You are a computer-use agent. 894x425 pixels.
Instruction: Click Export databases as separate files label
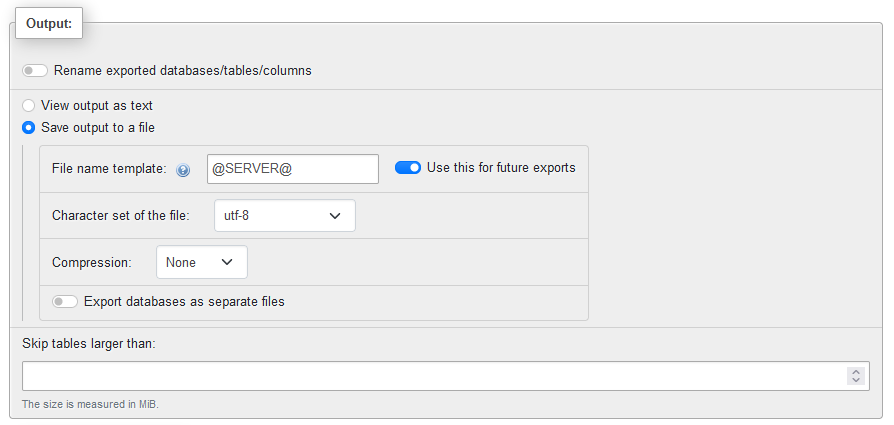(x=184, y=301)
